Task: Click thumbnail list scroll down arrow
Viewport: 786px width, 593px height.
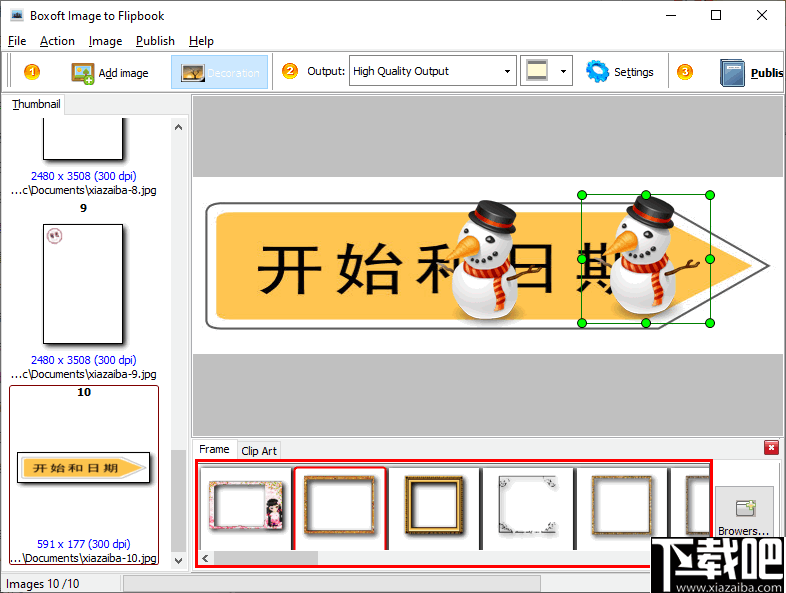Action: tap(178, 560)
